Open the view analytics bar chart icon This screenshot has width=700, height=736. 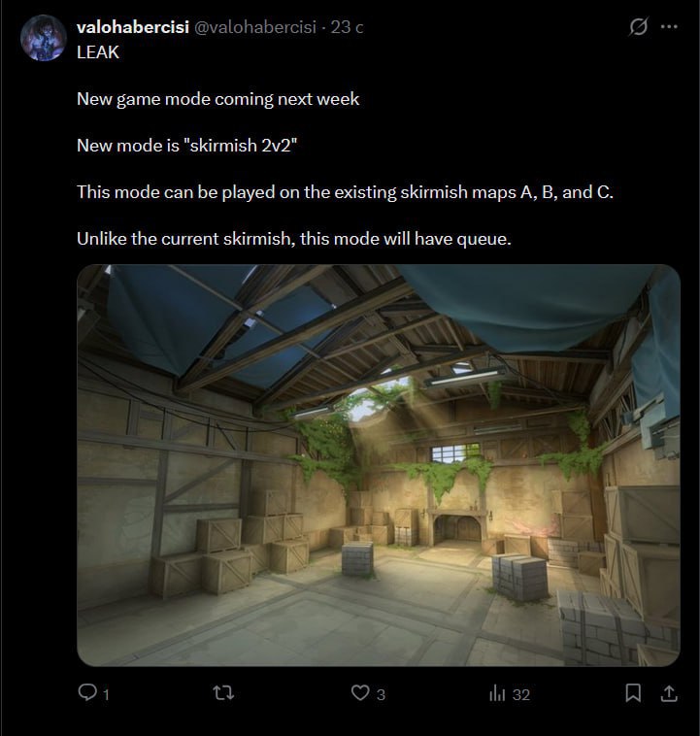pyautogui.click(x=497, y=693)
